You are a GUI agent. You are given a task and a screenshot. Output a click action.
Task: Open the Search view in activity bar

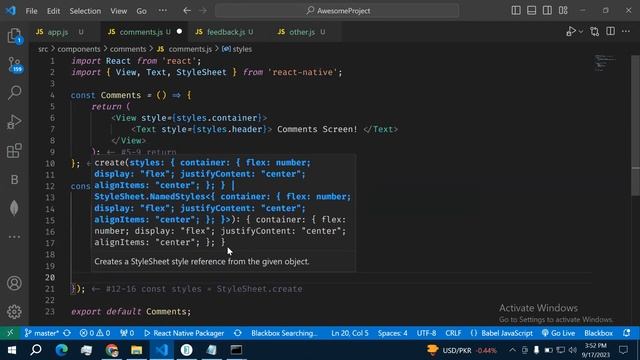tap(14, 93)
